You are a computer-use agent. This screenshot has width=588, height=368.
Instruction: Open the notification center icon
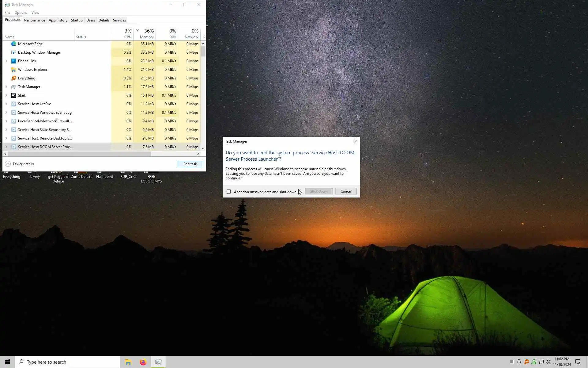578,362
